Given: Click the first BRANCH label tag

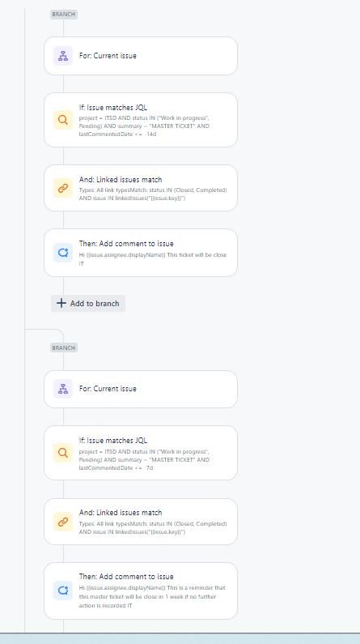Looking at the screenshot, I should point(64,15).
